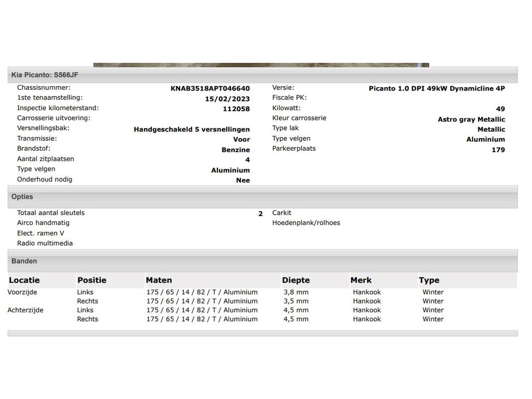Select chassis number KNAB3518APT046640
The height and width of the screenshot is (399, 532).
pyautogui.click(x=210, y=89)
